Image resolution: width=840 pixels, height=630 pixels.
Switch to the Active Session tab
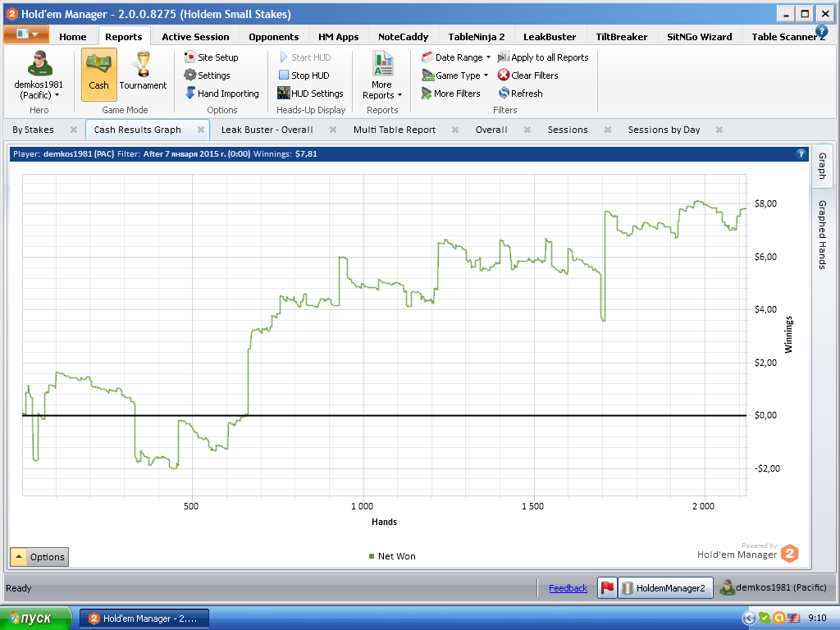click(195, 37)
